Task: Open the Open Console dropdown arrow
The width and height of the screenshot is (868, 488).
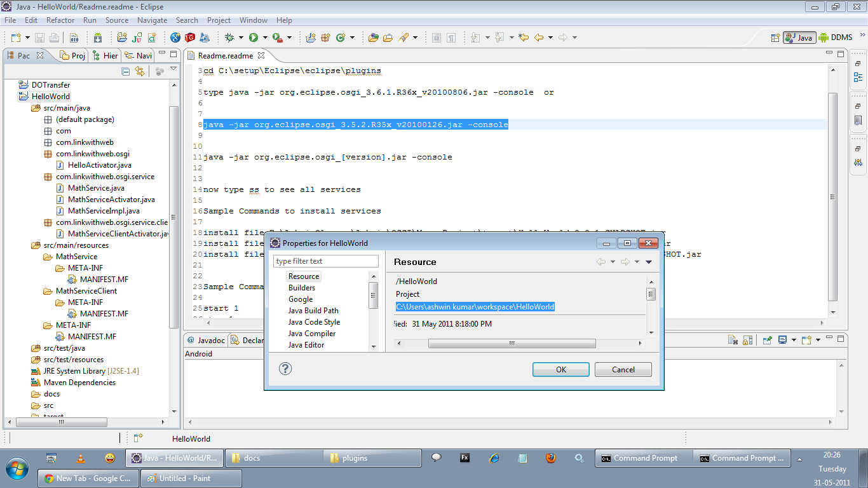Action: point(818,340)
